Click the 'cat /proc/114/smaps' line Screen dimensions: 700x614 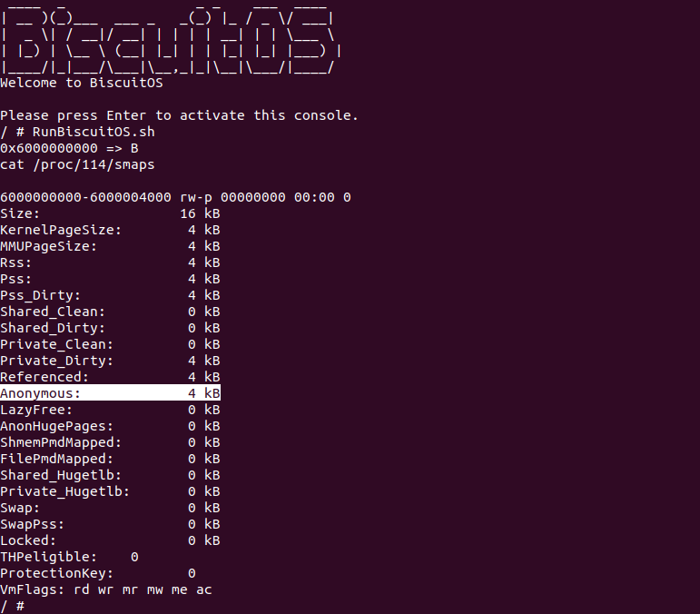(77, 164)
